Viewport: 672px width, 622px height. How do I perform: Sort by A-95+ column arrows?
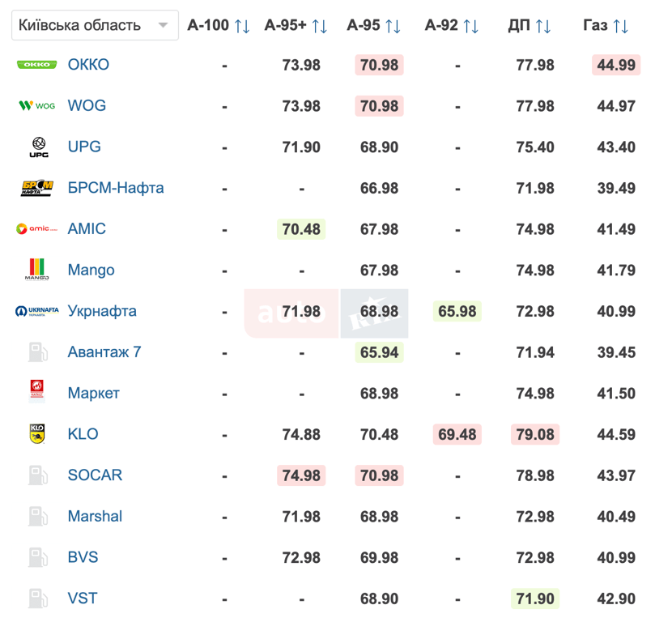click(x=320, y=26)
